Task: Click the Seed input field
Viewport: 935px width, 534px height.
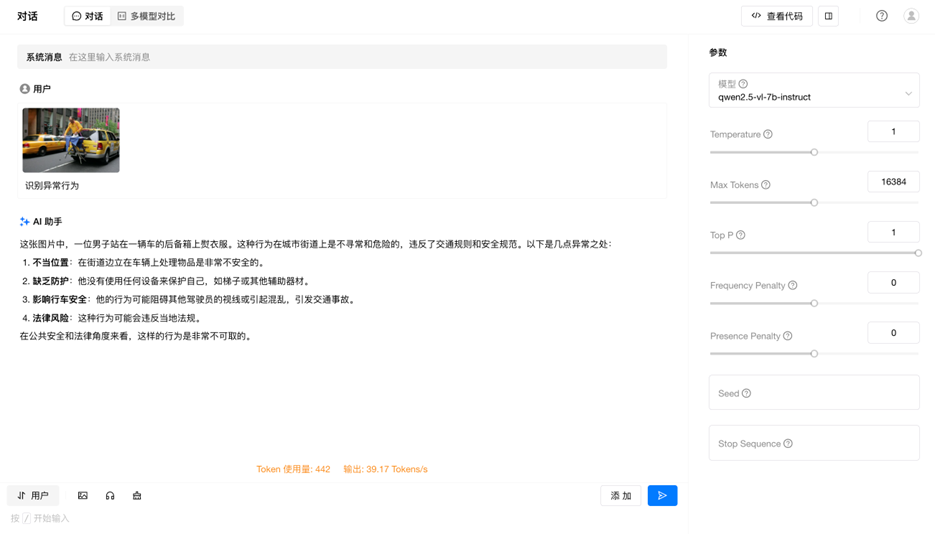Action: click(x=814, y=392)
